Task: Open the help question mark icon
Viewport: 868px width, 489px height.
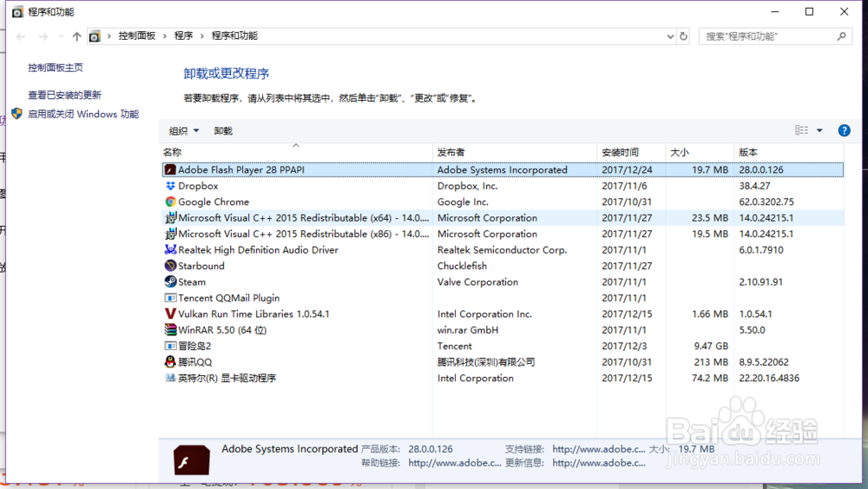Action: [x=844, y=130]
